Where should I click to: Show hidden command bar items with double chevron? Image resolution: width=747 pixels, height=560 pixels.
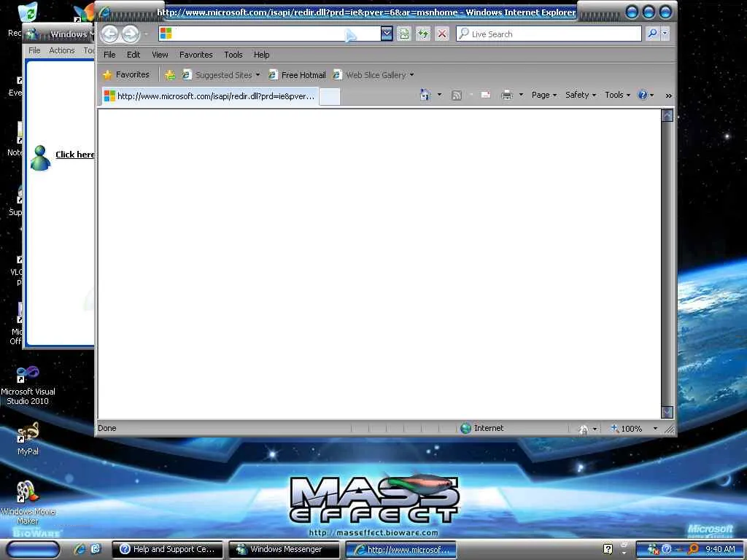point(669,96)
